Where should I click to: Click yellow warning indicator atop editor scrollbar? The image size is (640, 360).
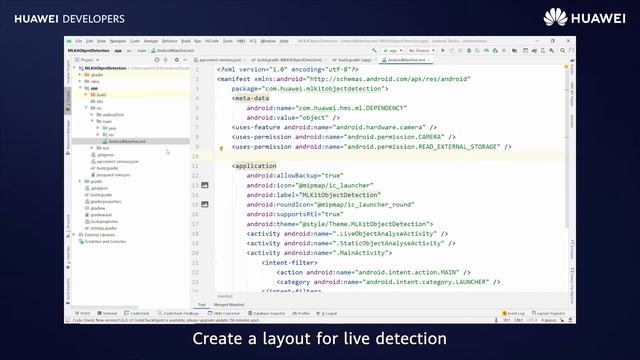pos(567,67)
